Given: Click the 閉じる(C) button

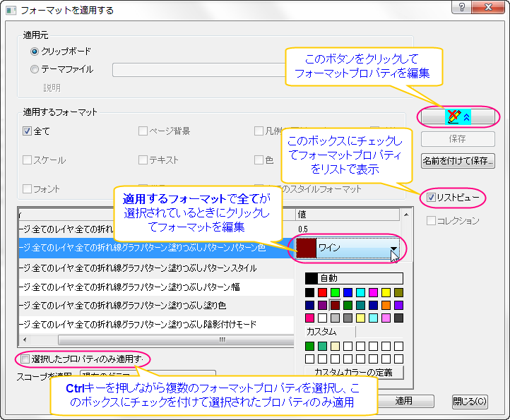Looking at the screenshot, I should pyautogui.click(x=470, y=402).
